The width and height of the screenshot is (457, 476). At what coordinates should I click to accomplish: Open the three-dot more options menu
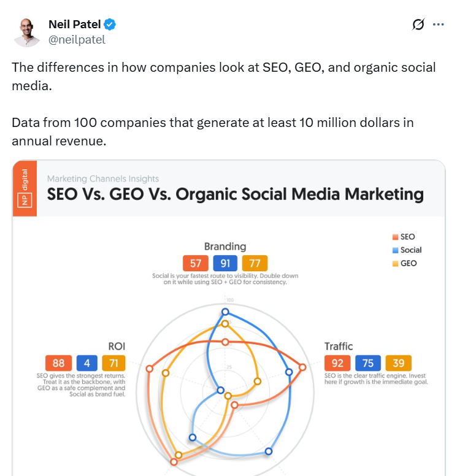pyautogui.click(x=438, y=25)
